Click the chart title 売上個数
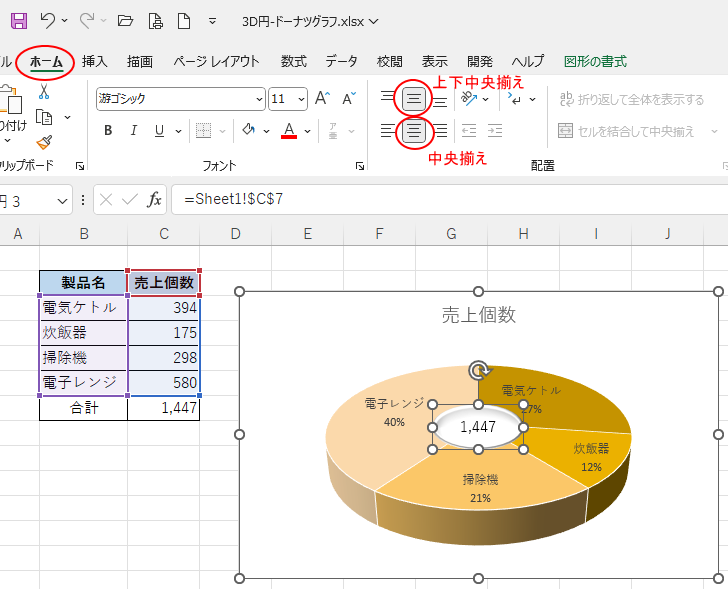 click(478, 315)
